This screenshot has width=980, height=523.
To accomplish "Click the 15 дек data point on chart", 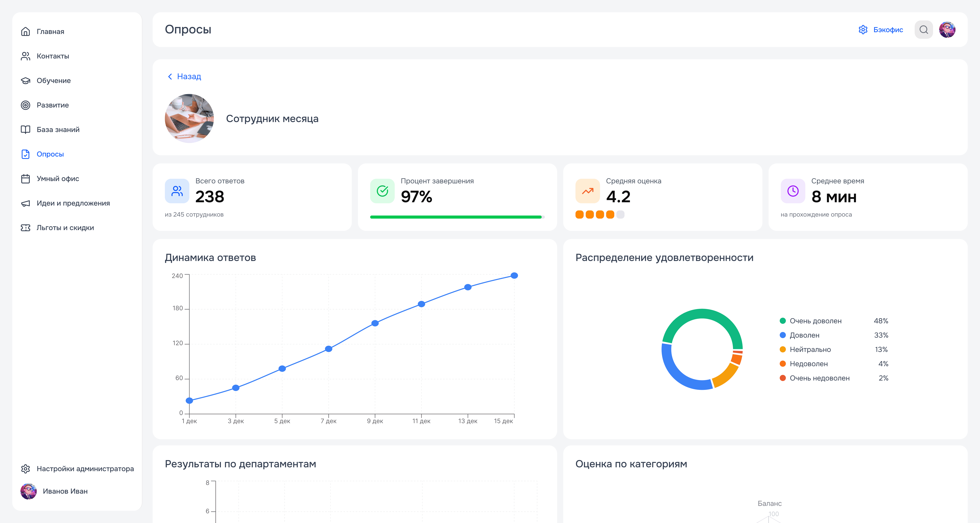I will 514,276.
